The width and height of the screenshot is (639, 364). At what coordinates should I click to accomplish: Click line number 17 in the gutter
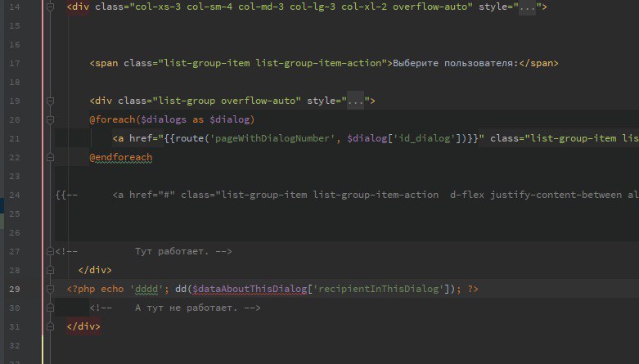(x=14, y=63)
